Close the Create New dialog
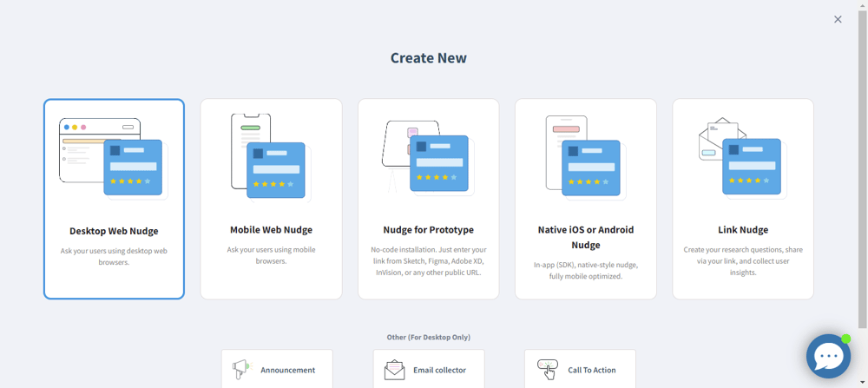 838,19
